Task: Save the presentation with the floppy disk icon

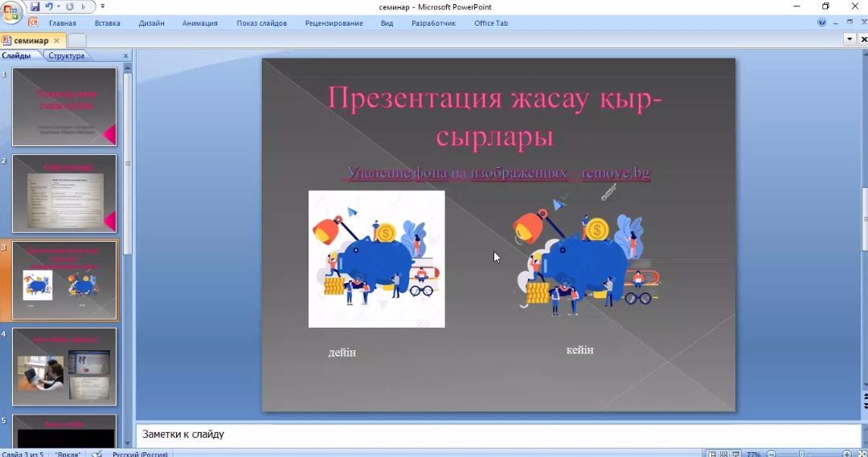Action: click(35, 6)
